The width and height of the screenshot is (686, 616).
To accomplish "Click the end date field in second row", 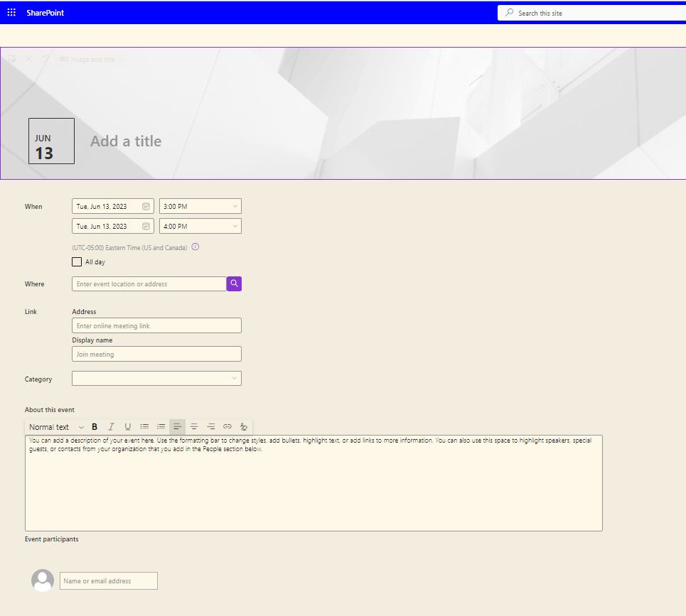I will 113,226.
